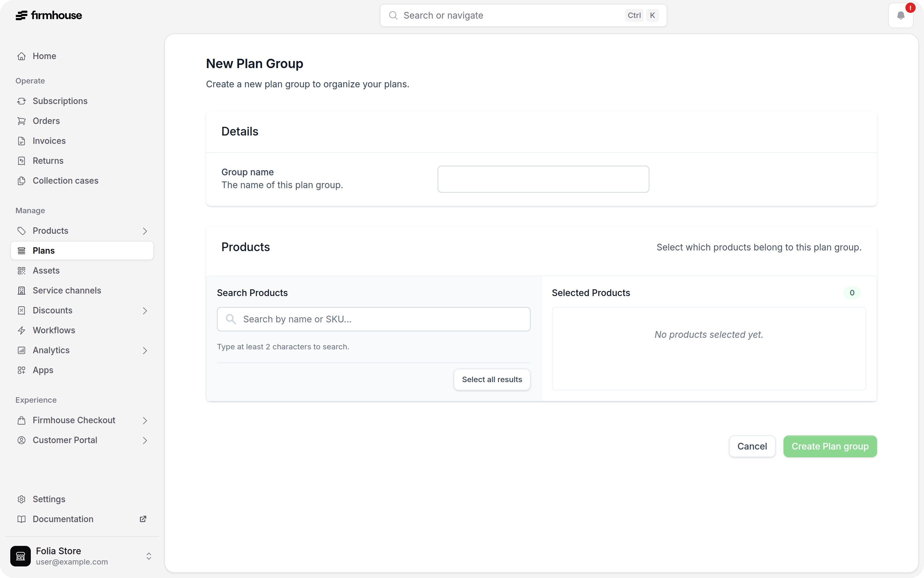924x578 pixels.
Task: Open Subscriptions page
Action: pos(82,101)
